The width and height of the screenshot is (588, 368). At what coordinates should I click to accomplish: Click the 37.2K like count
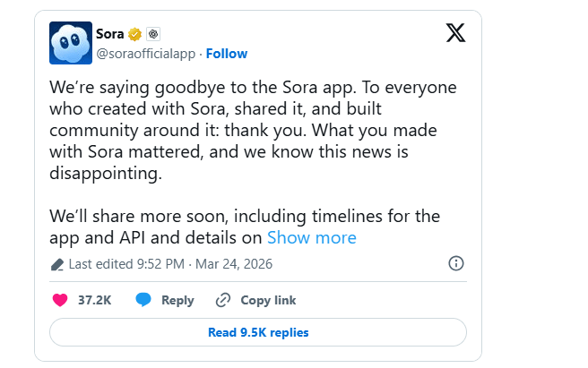[x=94, y=301]
